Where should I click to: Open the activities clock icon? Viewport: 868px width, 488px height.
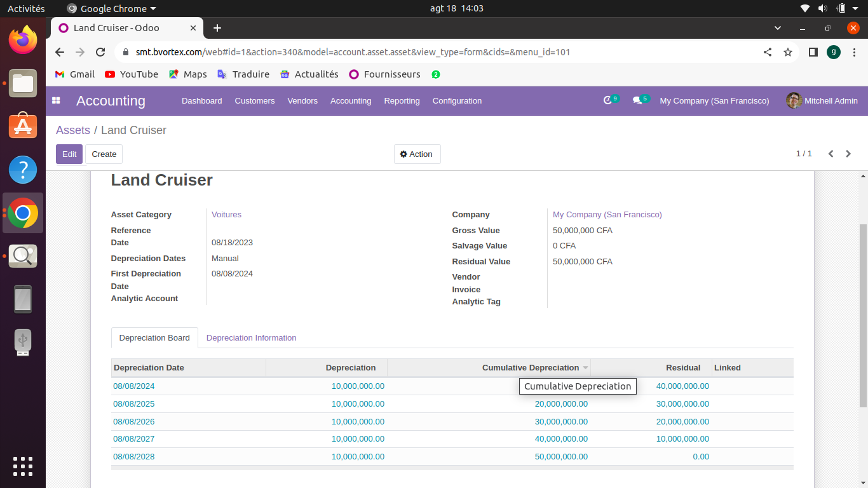pyautogui.click(x=608, y=100)
